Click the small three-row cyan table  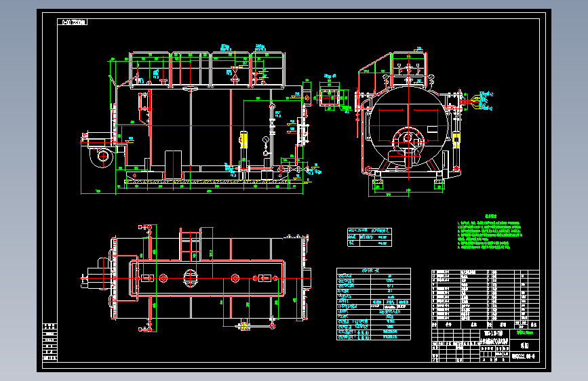370,237
